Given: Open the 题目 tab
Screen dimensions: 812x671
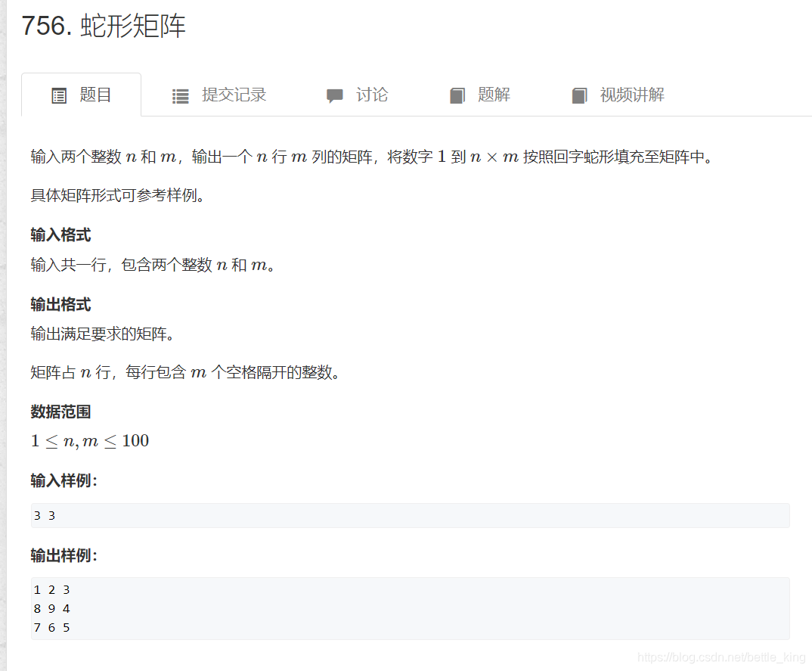Looking at the screenshot, I should pos(82,95).
